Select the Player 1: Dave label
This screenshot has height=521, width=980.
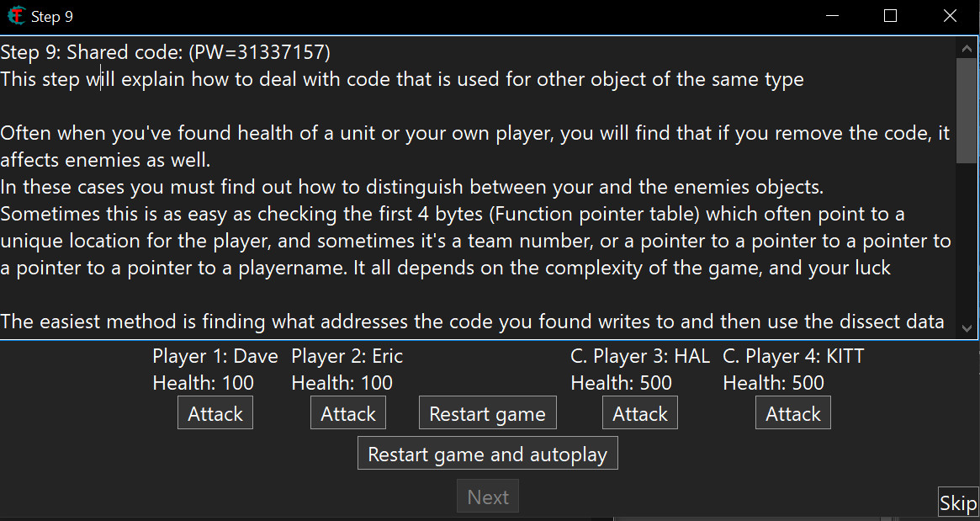point(215,356)
